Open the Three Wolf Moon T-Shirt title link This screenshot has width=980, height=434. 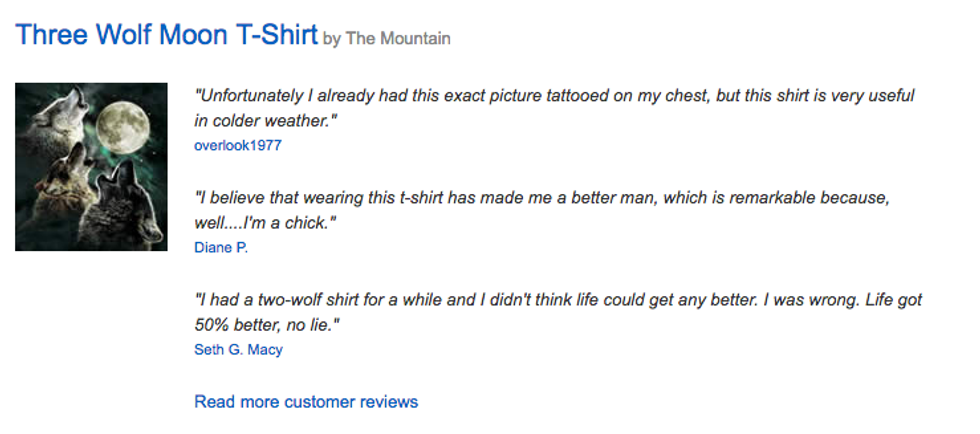tap(166, 36)
